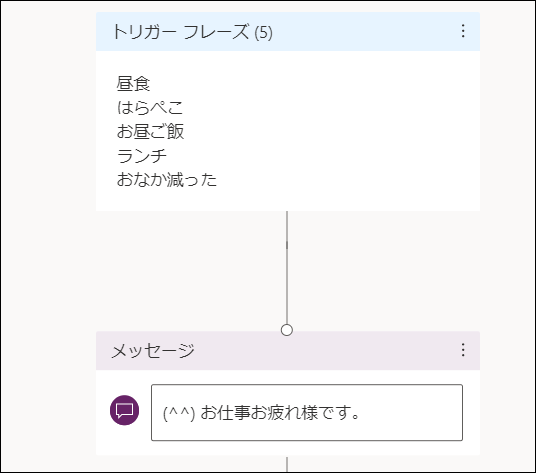This screenshot has width=536, height=473.
Task: Pick the trigger phrase ランチ
Action: click(142, 156)
